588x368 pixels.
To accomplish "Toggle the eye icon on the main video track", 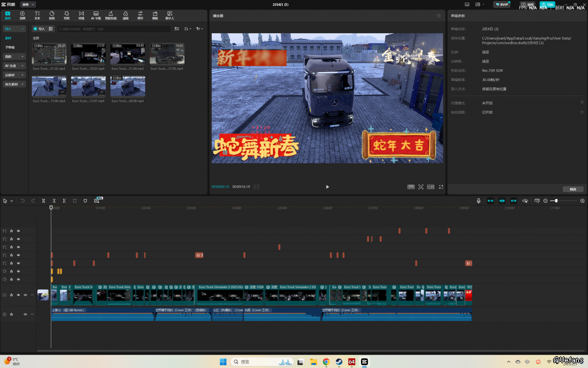I will 18,295.
